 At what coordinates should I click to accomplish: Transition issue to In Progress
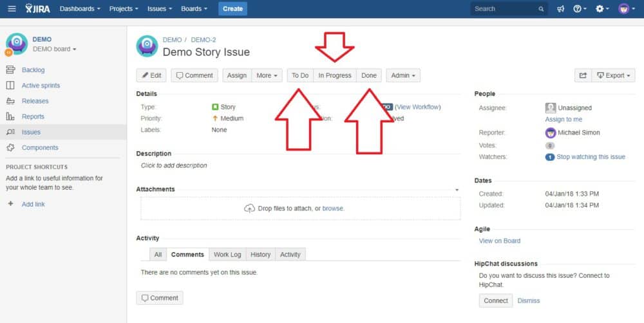click(335, 75)
